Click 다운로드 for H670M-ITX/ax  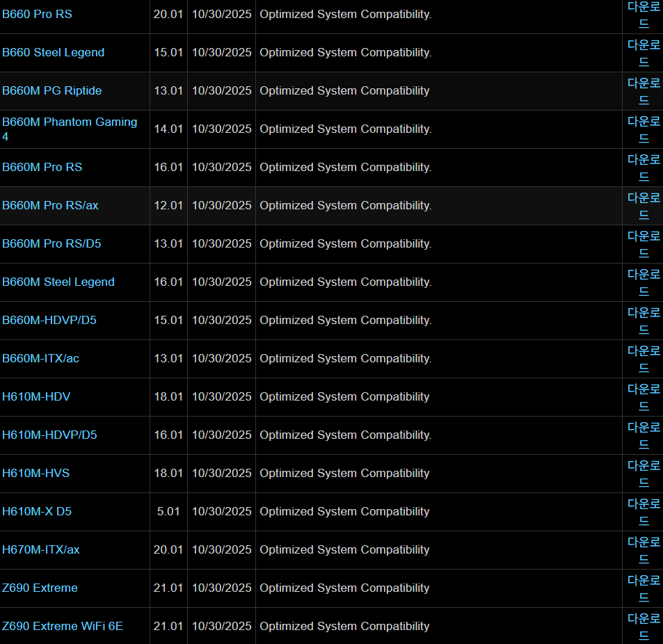tap(644, 550)
